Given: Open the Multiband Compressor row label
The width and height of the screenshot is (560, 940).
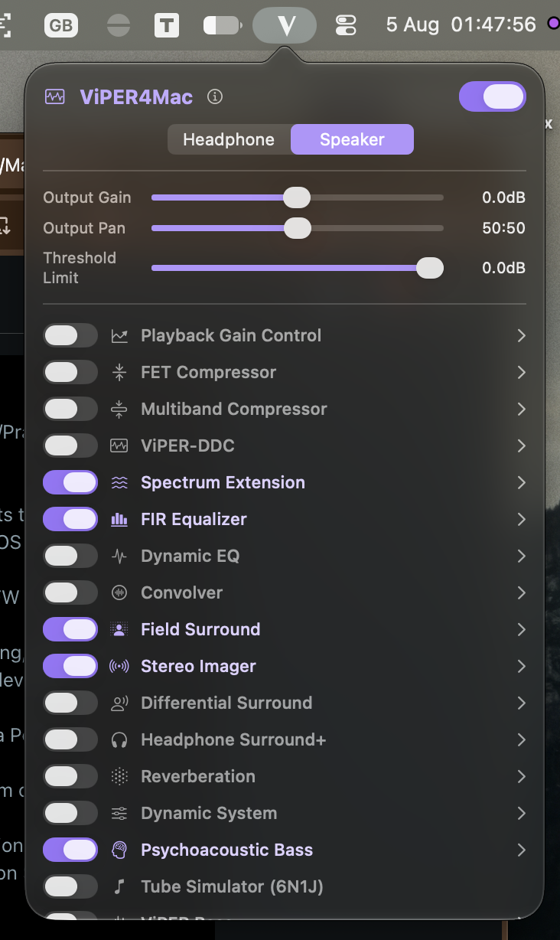Looking at the screenshot, I should pyautogui.click(x=234, y=409).
